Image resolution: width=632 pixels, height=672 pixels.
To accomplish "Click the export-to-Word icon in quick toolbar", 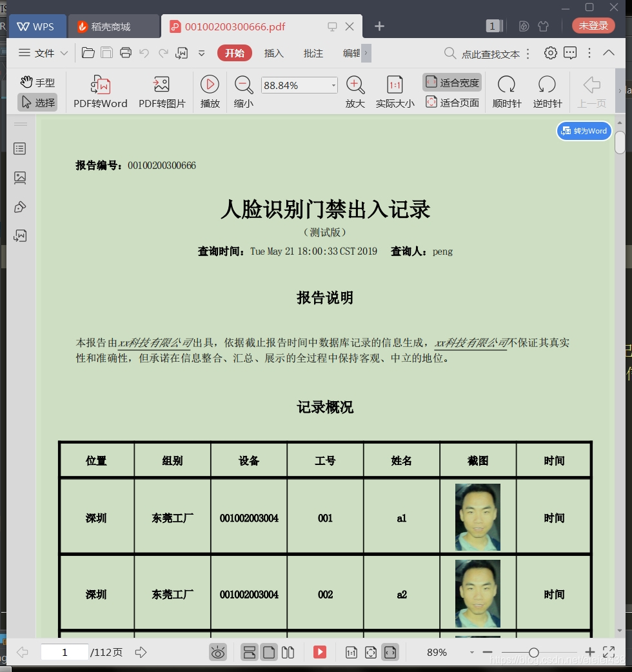I will tap(182, 53).
